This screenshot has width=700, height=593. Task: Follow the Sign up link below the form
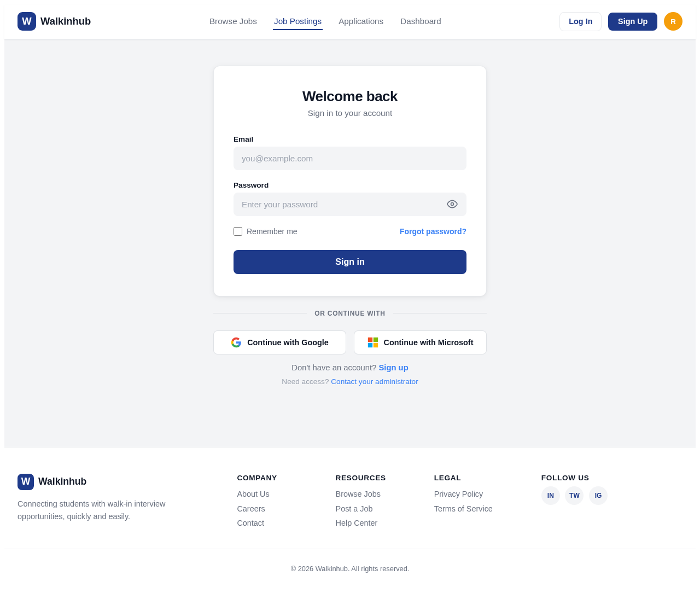(x=394, y=368)
